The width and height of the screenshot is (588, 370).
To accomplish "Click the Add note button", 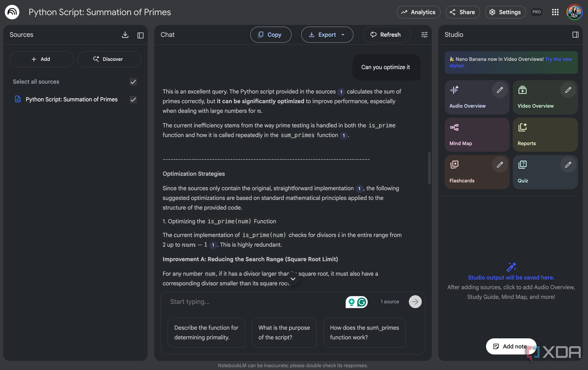I will pos(511,346).
